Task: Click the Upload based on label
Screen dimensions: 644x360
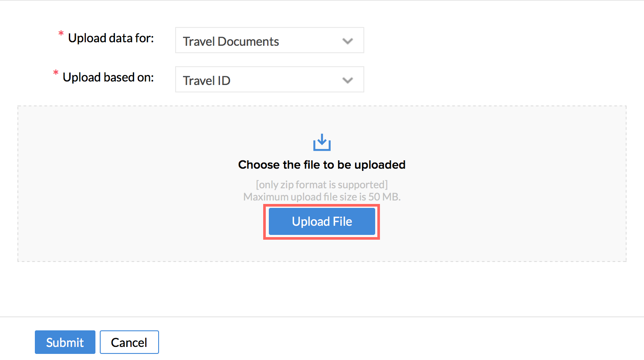Action: (108, 78)
